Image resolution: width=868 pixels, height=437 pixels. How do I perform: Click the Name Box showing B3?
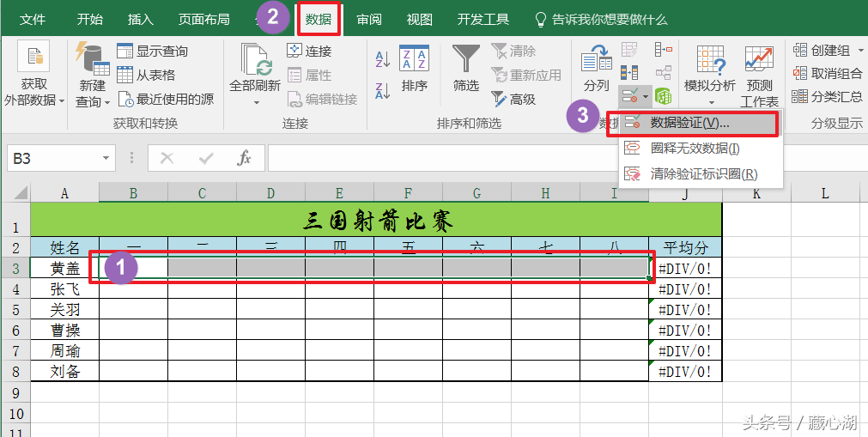click(52, 159)
